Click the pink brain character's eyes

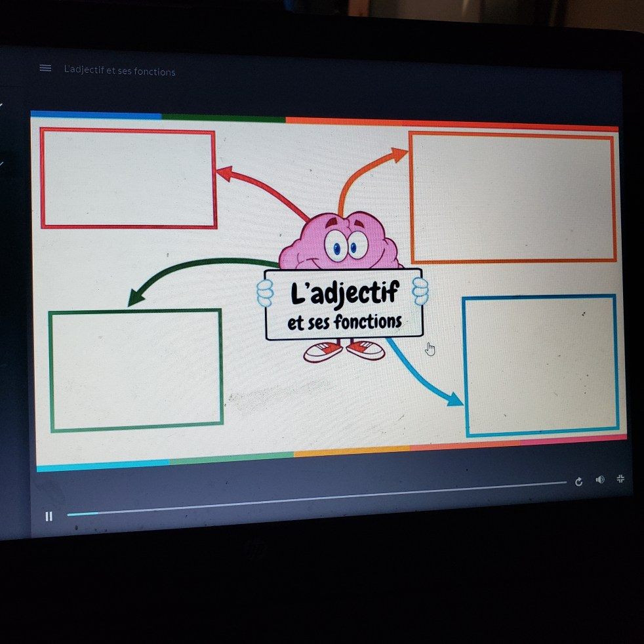[346, 247]
